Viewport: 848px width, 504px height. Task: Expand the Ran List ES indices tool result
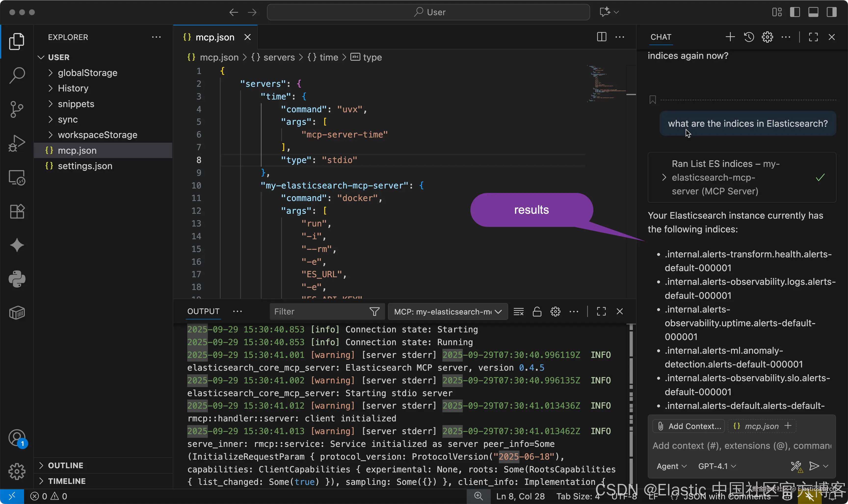(742, 177)
